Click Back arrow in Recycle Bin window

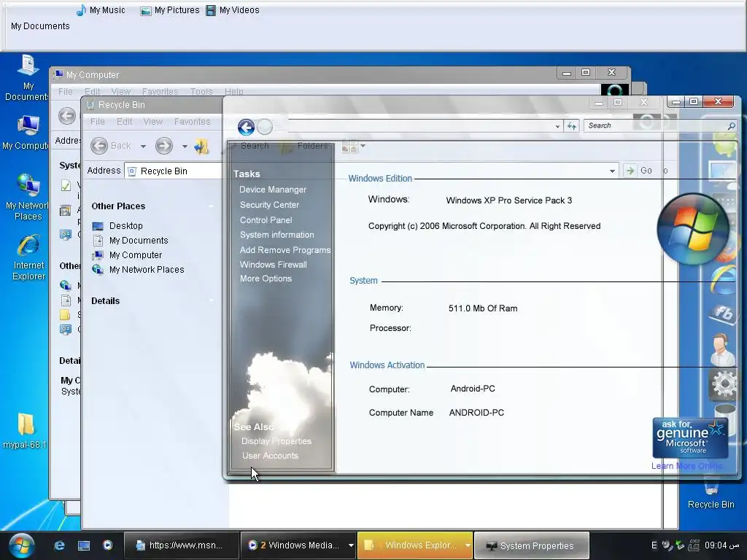(99, 146)
